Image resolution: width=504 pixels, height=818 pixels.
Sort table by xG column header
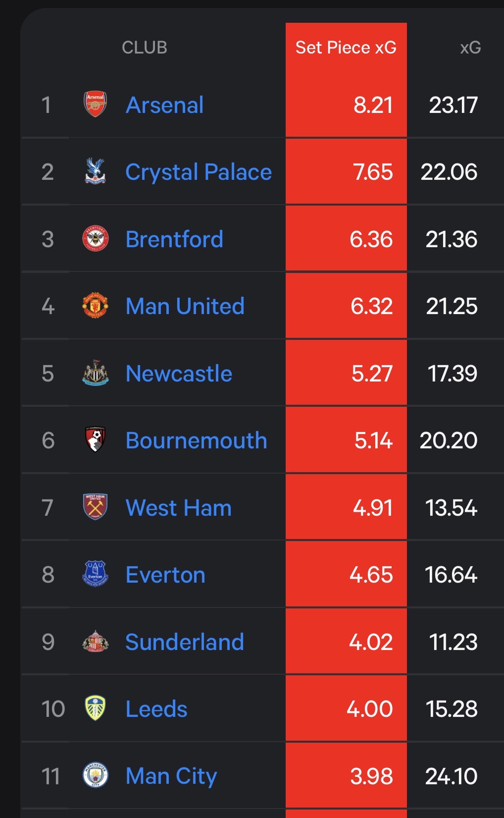coord(470,48)
